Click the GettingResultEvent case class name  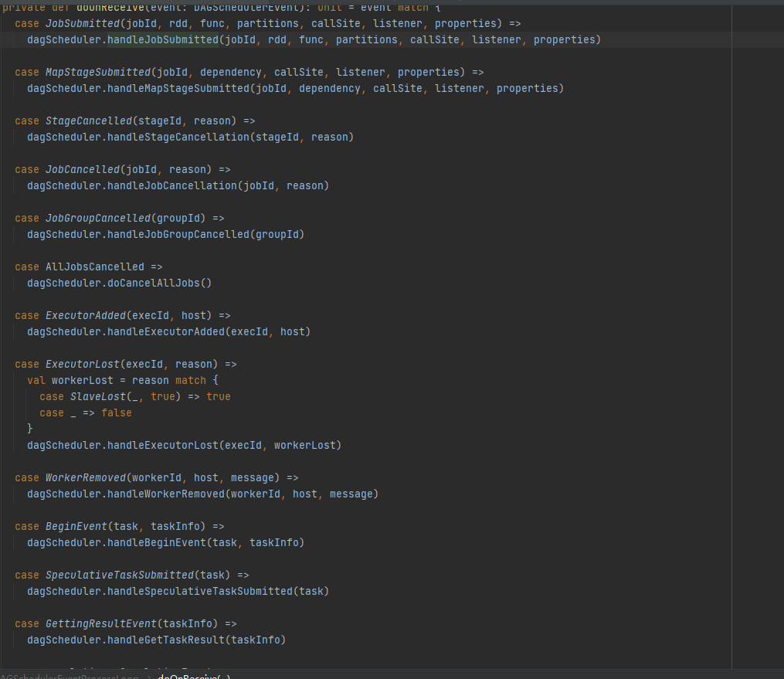(101, 623)
